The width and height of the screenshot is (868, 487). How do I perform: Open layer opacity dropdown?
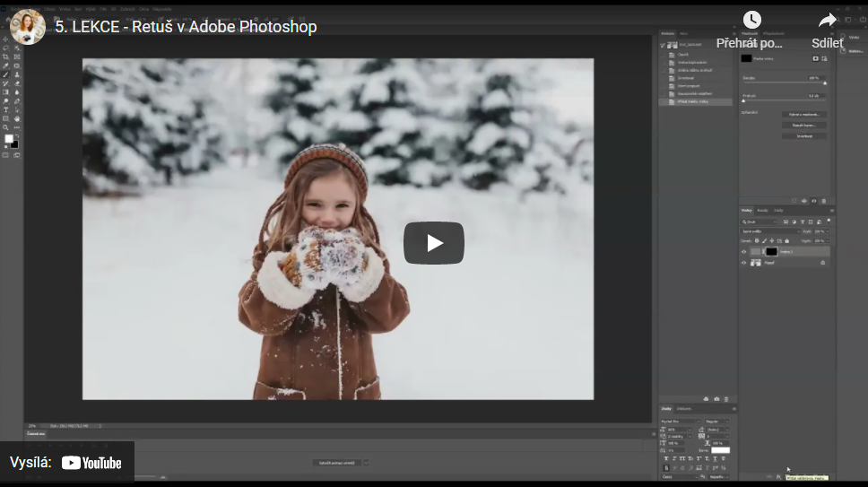click(828, 231)
